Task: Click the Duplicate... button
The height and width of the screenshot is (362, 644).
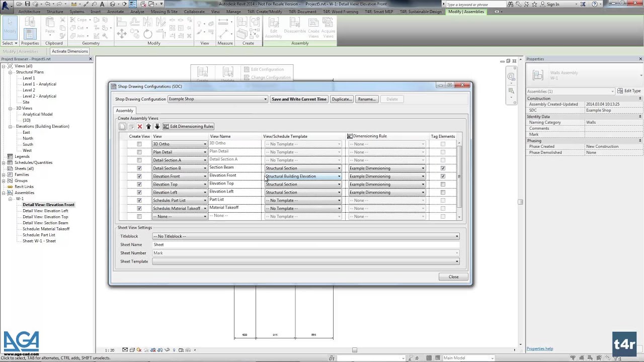Action: pos(342,99)
